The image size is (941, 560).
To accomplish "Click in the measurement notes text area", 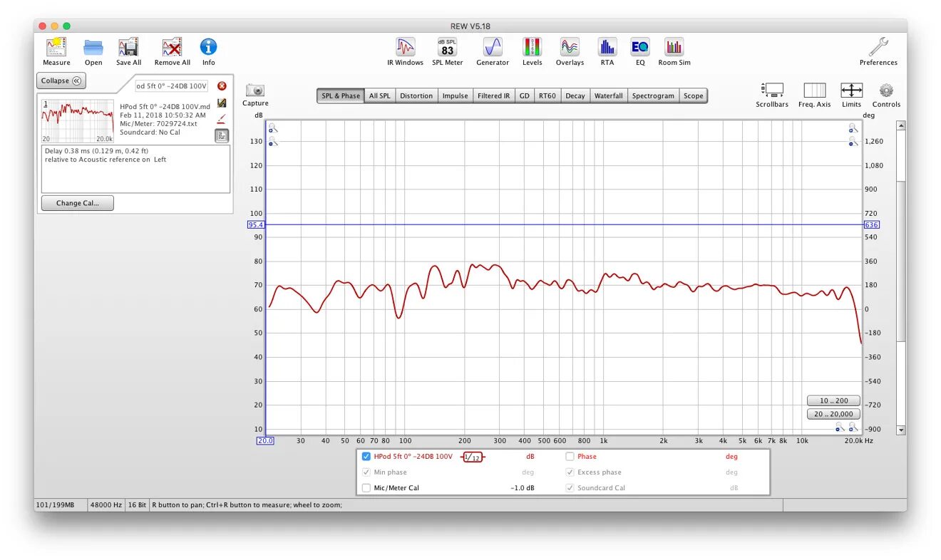I will tap(135, 169).
